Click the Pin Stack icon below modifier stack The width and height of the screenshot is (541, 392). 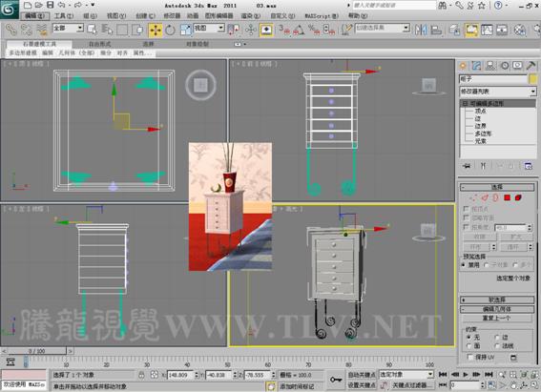point(467,166)
